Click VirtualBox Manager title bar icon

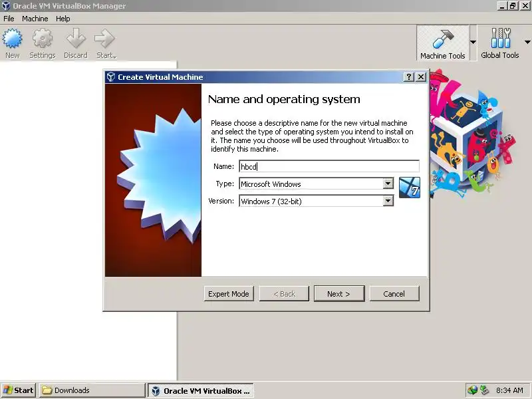(x=6, y=6)
